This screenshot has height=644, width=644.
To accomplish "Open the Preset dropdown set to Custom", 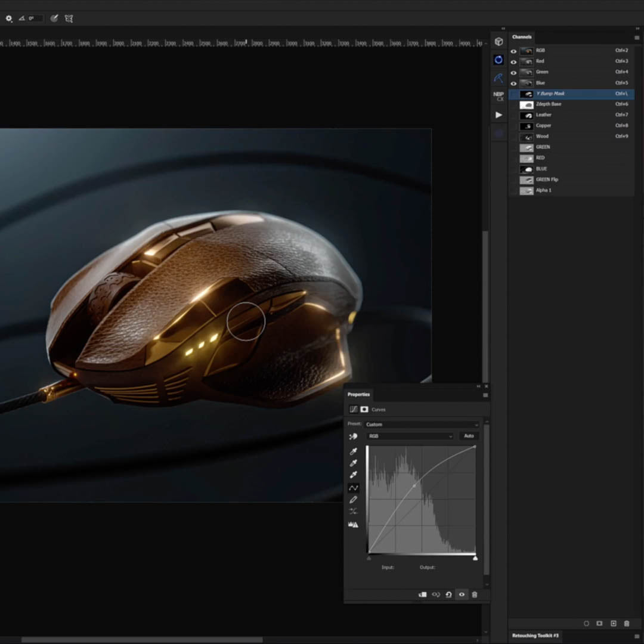I will (422, 425).
